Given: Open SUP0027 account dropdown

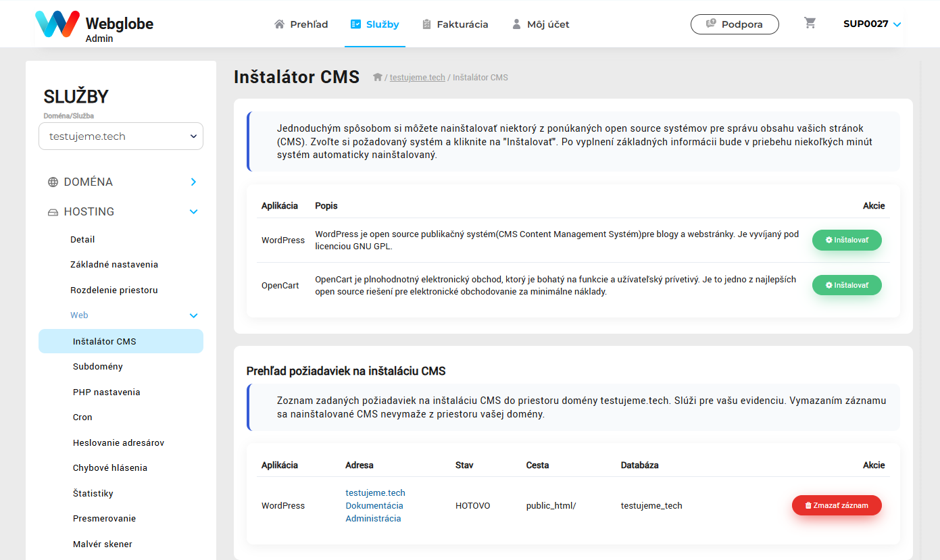Looking at the screenshot, I should pos(872,24).
